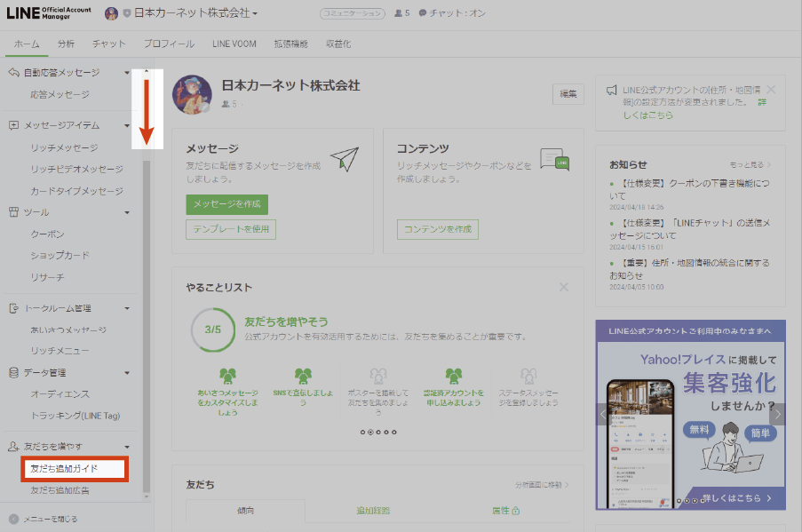The width and height of the screenshot is (802, 532).
Task: Click the メッセージを作成 button
Action: (x=227, y=204)
